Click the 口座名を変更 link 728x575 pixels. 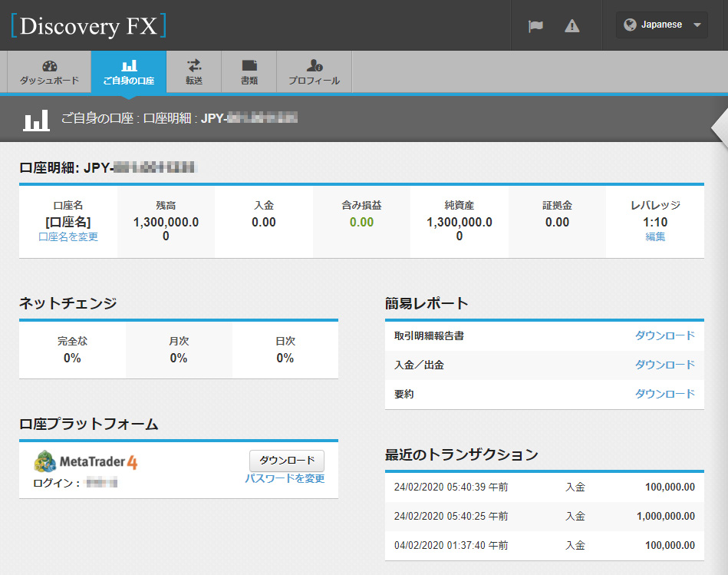pos(68,237)
